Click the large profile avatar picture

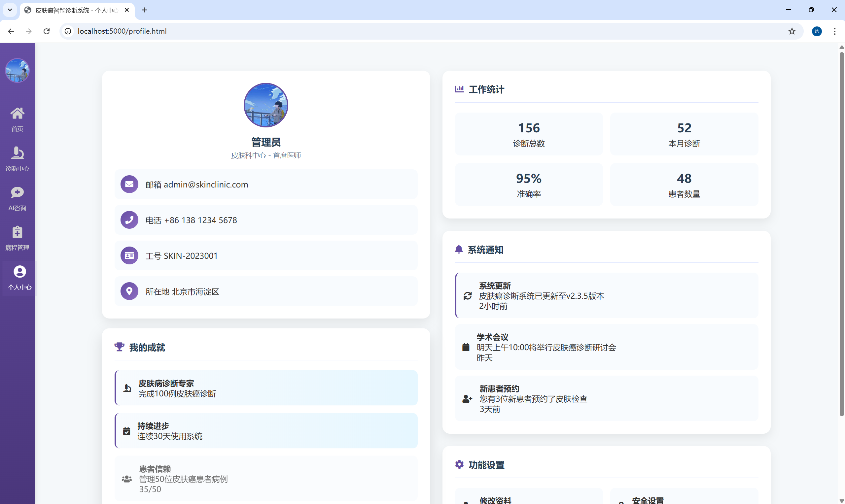tap(266, 105)
